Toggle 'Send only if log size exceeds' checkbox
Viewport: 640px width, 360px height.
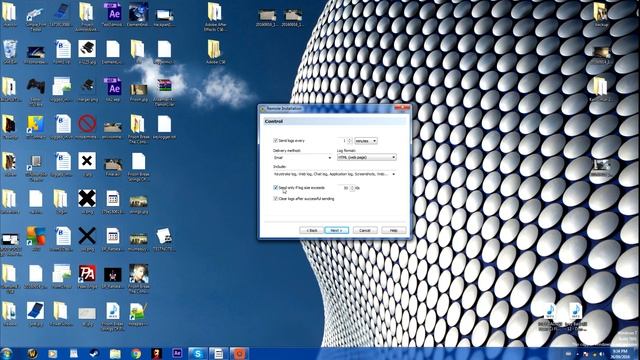coord(276,188)
